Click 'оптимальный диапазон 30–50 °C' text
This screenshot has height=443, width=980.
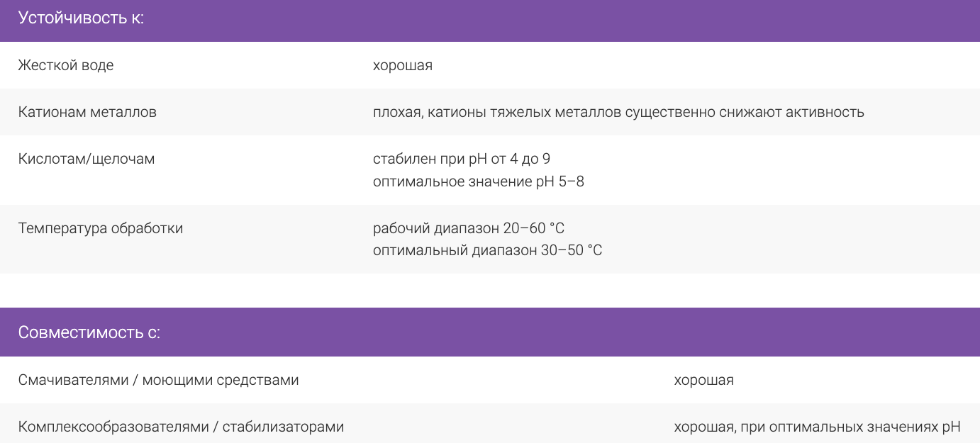click(488, 250)
